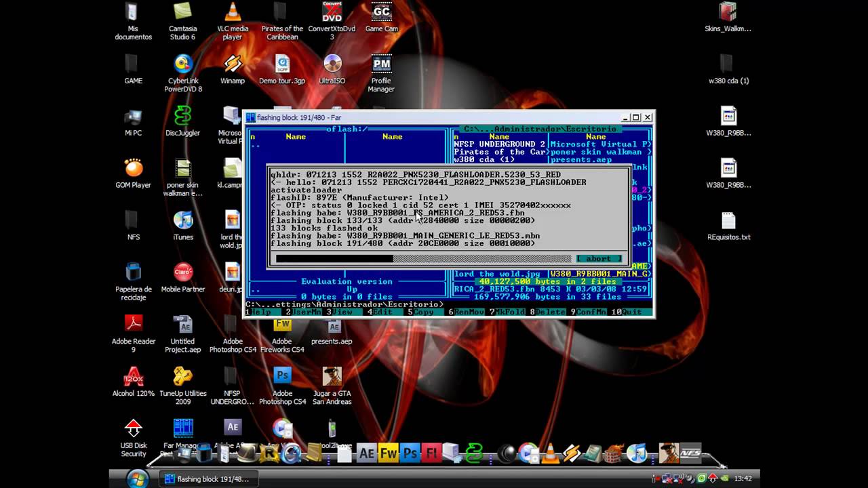Launch NFS icon in the dock

coord(690,453)
